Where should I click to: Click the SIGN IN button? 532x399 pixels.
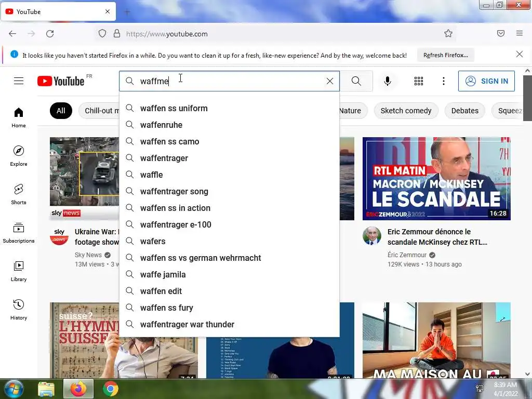(x=486, y=81)
